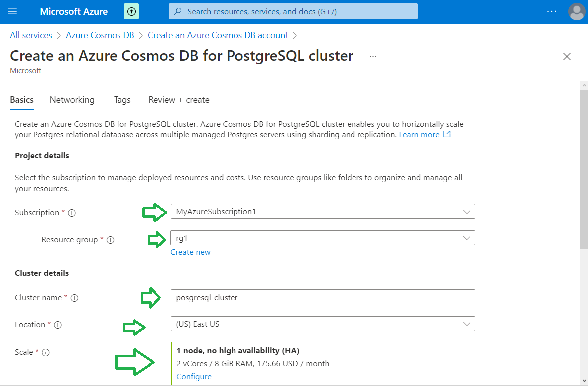Click the upgrade arrow icon beside Microsoft Azure

131,11
